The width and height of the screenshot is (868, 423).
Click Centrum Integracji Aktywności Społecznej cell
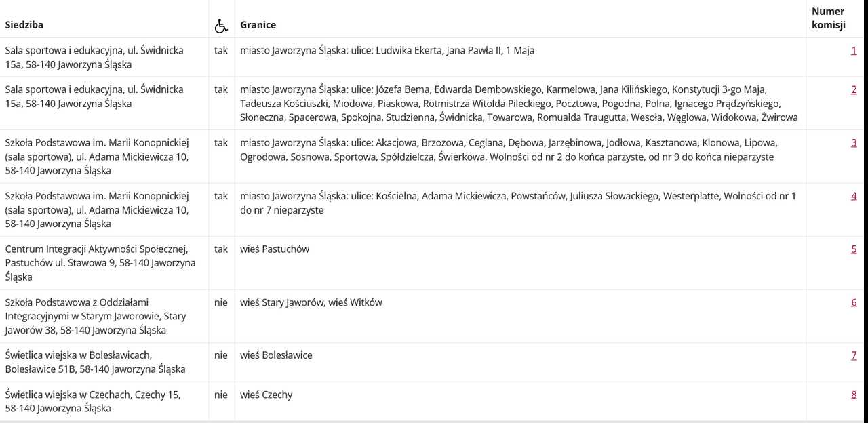pyautogui.click(x=104, y=263)
